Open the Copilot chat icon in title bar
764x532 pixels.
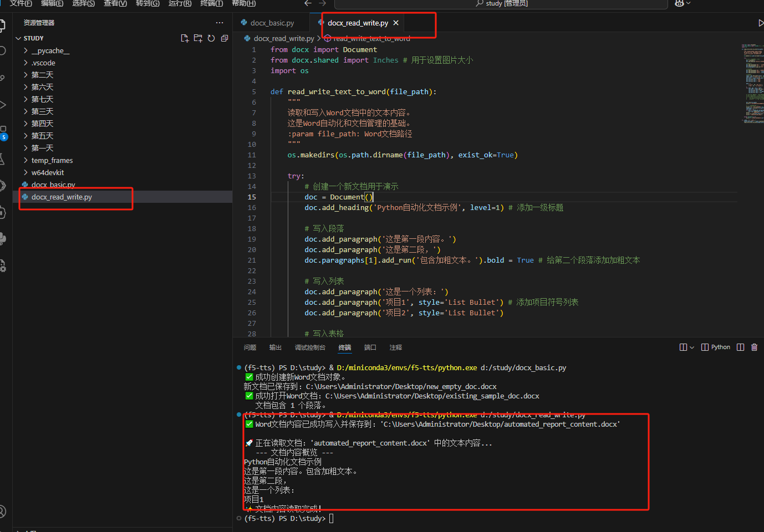tap(679, 3)
